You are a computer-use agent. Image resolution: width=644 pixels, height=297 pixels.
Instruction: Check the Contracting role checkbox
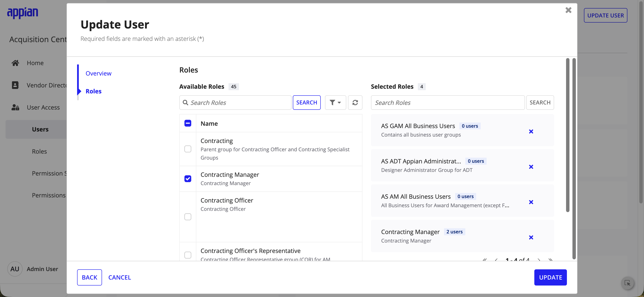pos(188,149)
